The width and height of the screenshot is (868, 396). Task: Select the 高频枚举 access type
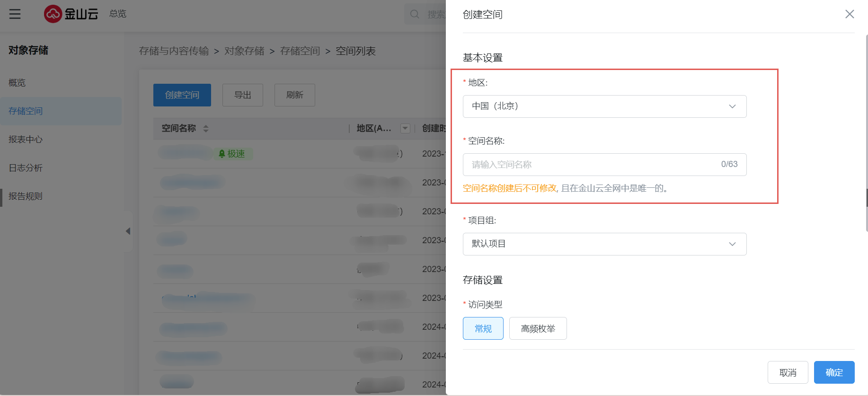(538, 328)
